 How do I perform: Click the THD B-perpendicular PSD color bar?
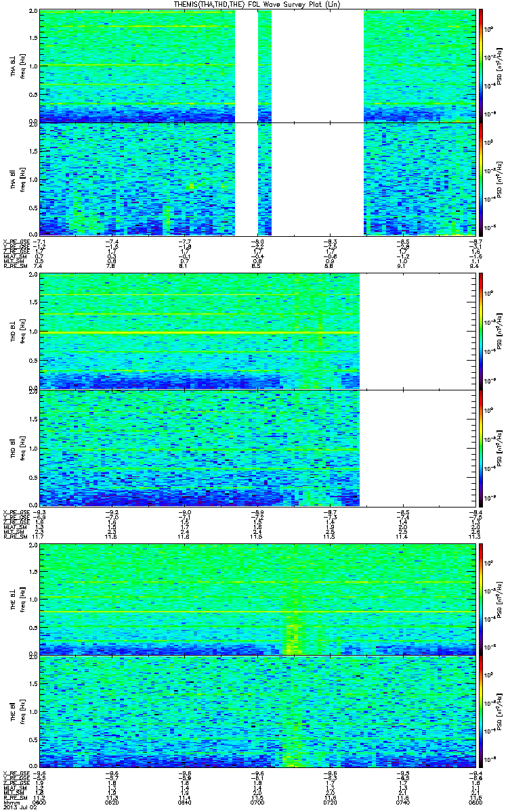[x=481, y=331]
